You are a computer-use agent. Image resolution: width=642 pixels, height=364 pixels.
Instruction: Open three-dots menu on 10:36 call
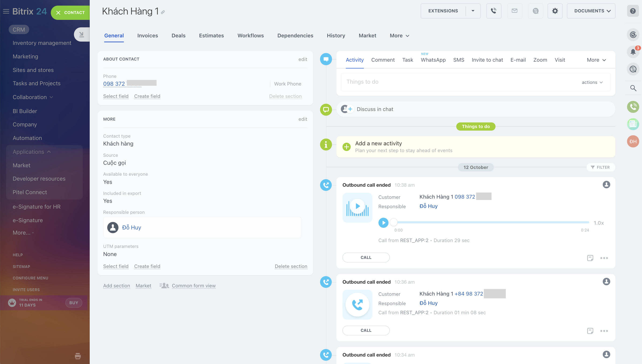[604, 331]
